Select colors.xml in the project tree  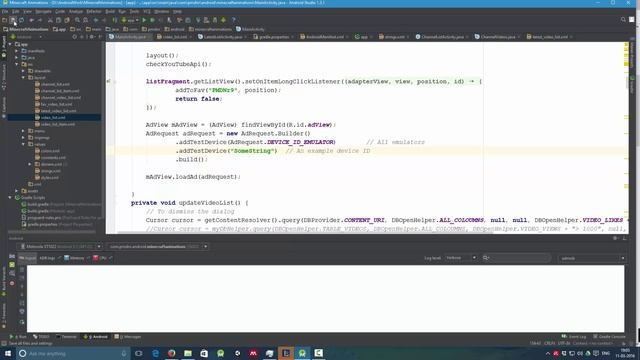point(50,151)
